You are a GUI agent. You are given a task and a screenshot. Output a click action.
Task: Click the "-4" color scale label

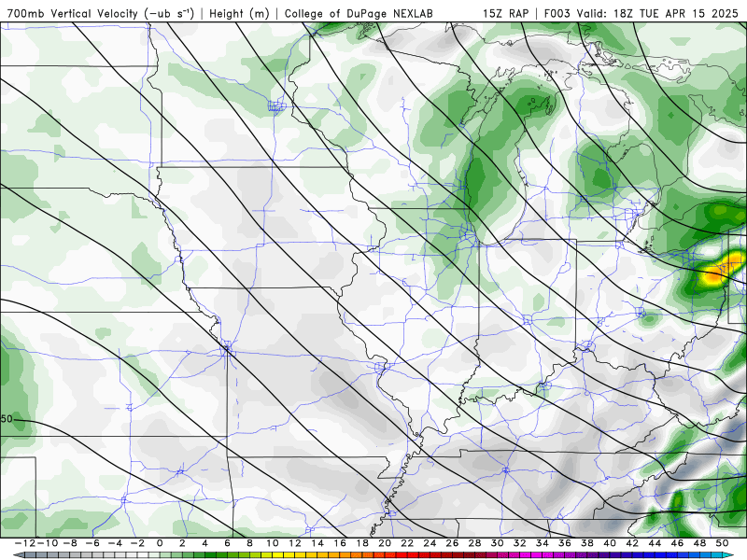(115, 543)
